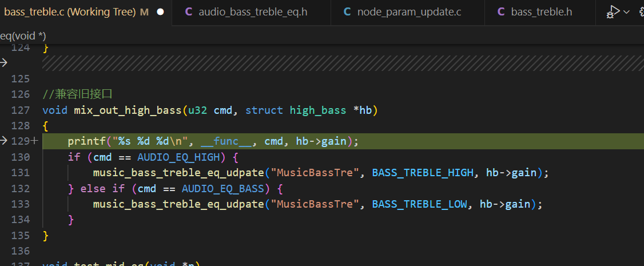644x266 pixels.
Task: Click music_bass_treble_eq_udpate on line 131
Action: tap(178, 172)
